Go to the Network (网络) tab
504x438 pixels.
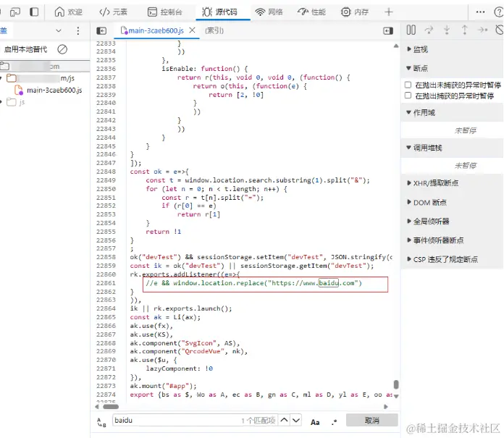click(x=269, y=12)
